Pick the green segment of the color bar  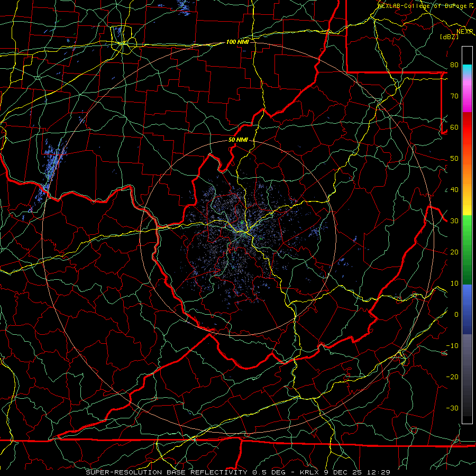tap(467, 250)
